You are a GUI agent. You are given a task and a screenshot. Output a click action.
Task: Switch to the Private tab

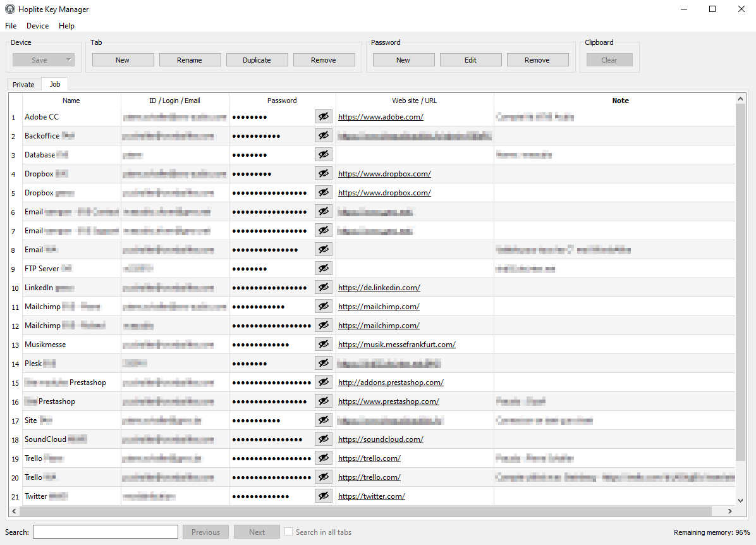click(23, 84)
